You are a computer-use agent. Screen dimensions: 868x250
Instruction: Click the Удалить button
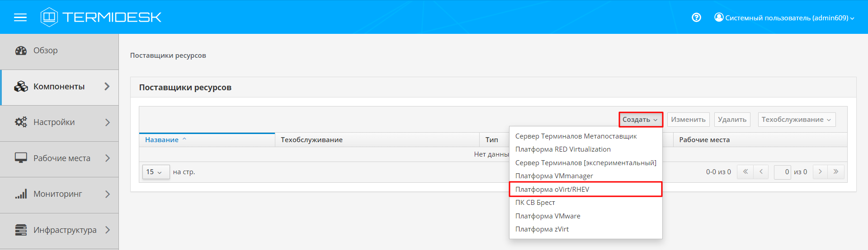click(732, 120)
